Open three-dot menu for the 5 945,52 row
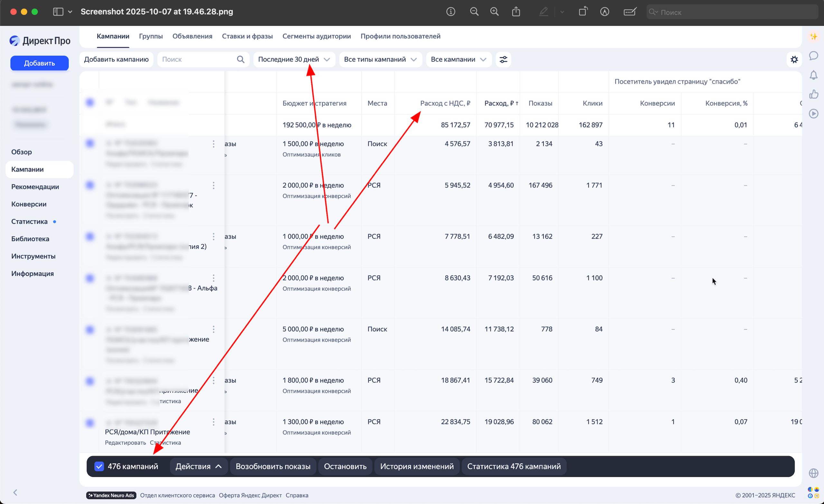824x504 pixels. click(x=213, y=185)
